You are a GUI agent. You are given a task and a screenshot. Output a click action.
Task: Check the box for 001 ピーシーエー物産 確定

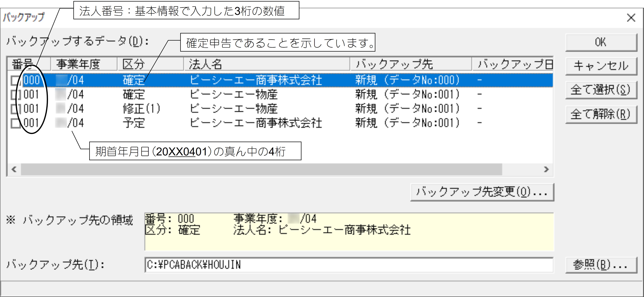[x=16, y=95]
